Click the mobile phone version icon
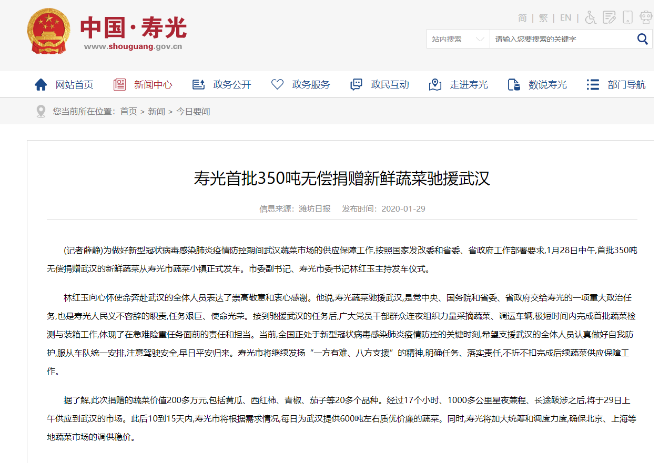Viewport: 654px width, 463px height. click(x=627, y=18)
